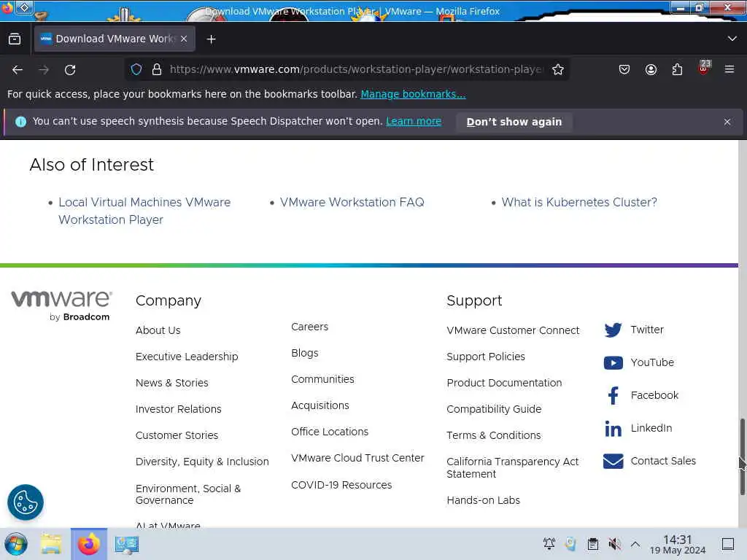Open the Acquisitions link
This screenshot has width=747, height=560.
click(x=320, y=405)
